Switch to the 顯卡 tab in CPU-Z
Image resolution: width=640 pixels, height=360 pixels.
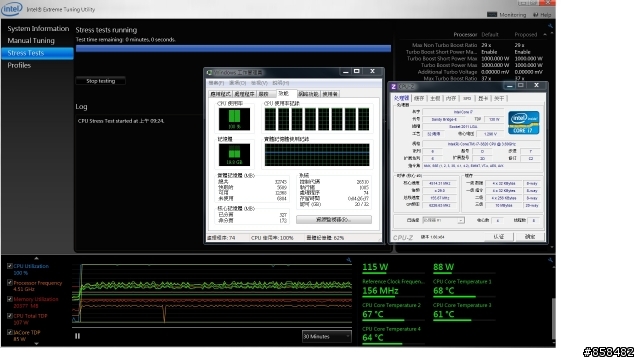pyautogui.click(x=483, y=99)
